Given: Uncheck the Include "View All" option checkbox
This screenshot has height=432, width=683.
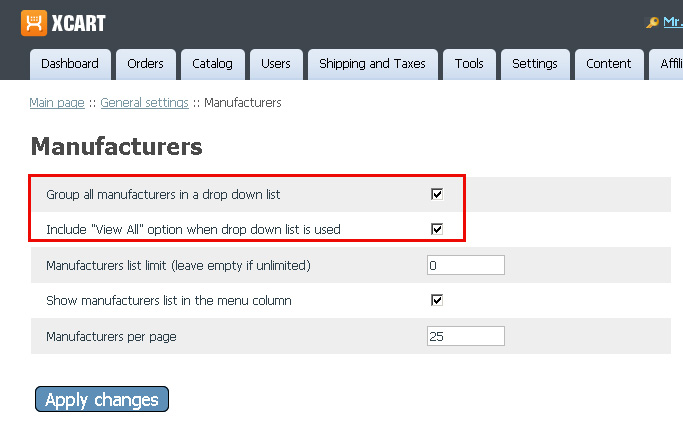Looking at the screenshot, I should [x=437, y=229].
